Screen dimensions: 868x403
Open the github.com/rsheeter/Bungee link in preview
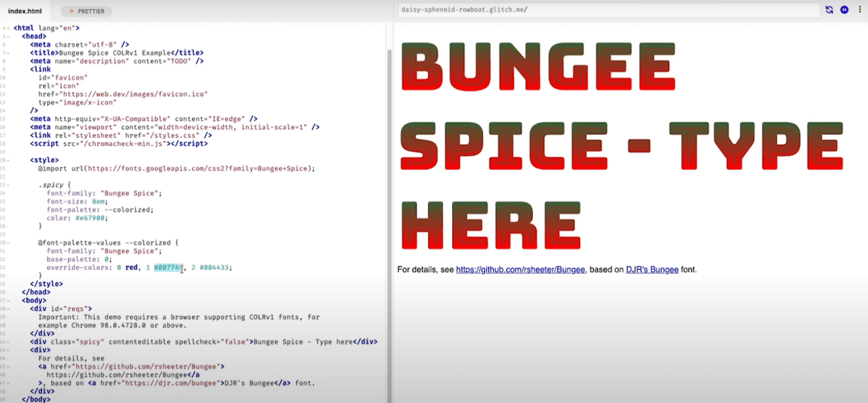520,269
